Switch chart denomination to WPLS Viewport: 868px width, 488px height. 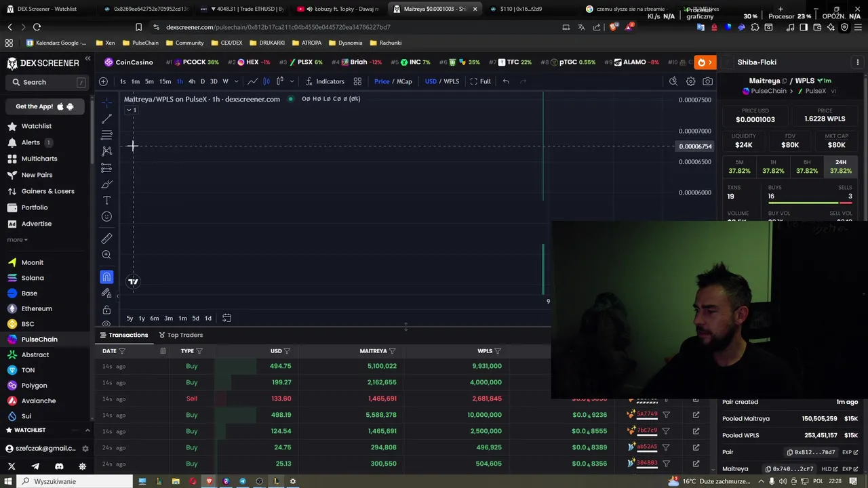pyautogui.click(x=451, y=81)
